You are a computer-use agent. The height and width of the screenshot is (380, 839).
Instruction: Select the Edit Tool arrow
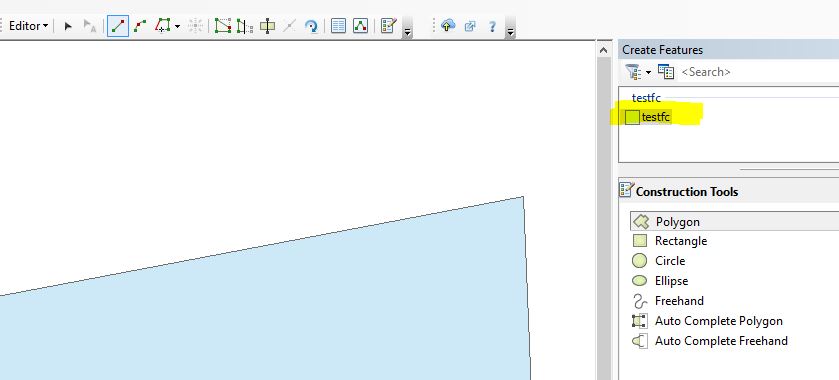68,26
